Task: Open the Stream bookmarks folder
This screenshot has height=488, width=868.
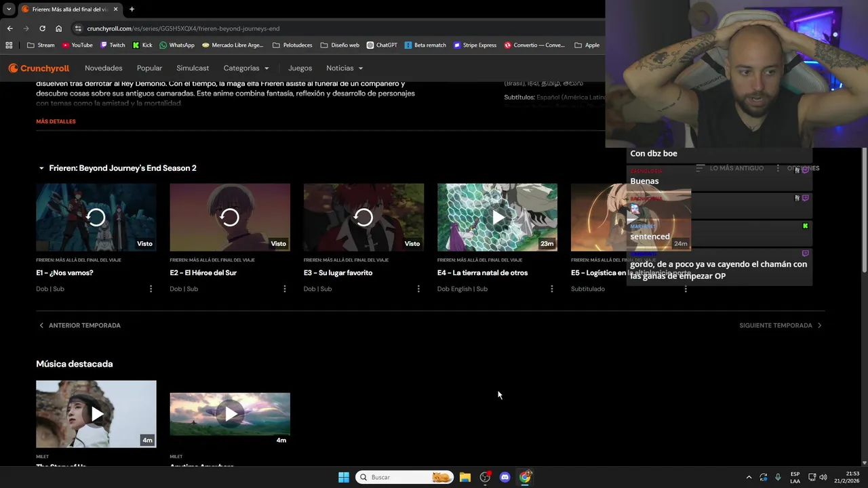Action: [41, 45]
